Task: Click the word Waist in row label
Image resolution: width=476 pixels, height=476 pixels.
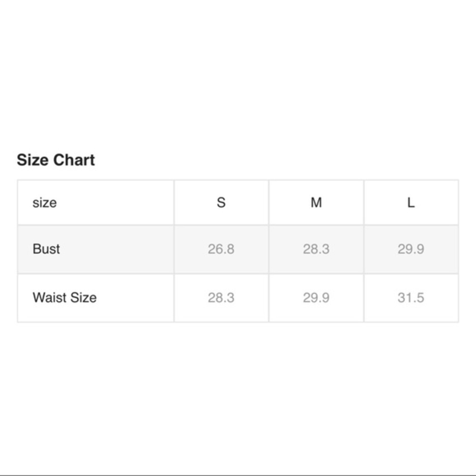Action: click(50, 297)
